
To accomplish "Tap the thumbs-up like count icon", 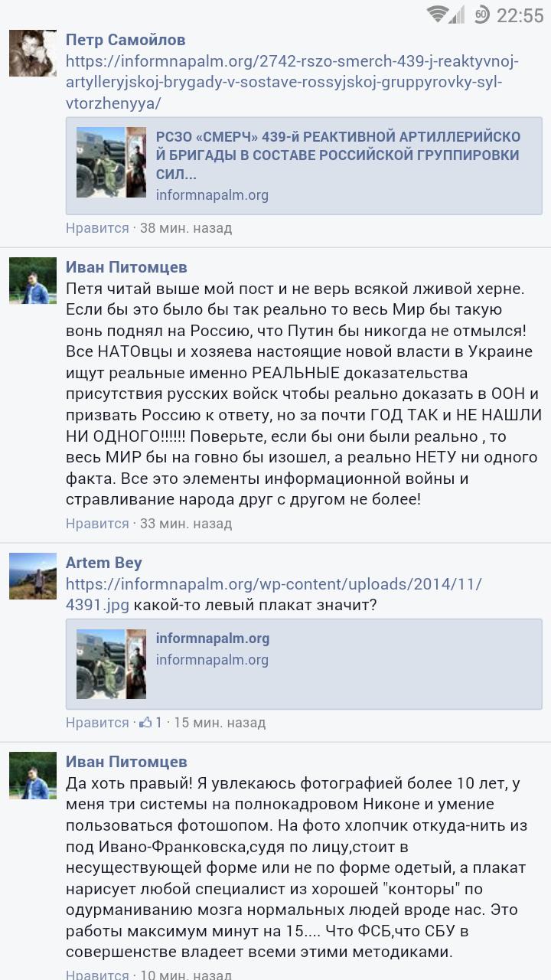I will click(146, 722).
